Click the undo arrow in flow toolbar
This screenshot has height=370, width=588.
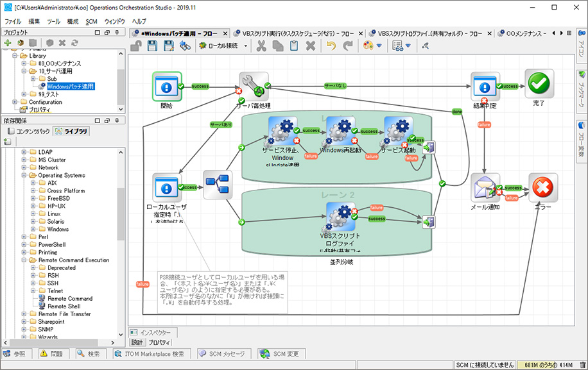pos(331,46)
